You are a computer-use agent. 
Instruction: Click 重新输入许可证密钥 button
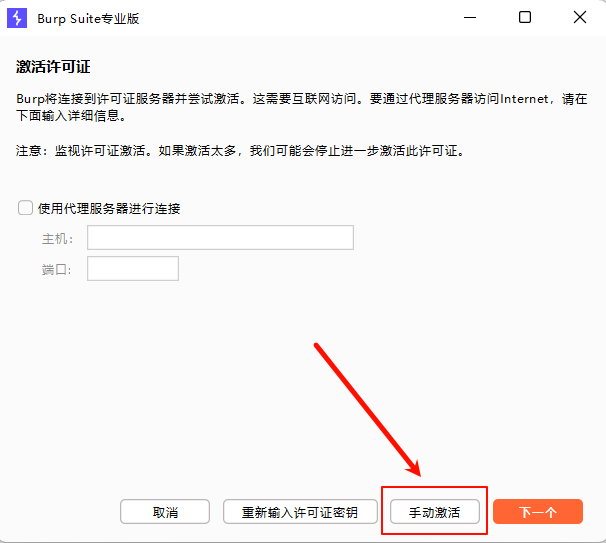pyautogui.click(x=300, y=512)
